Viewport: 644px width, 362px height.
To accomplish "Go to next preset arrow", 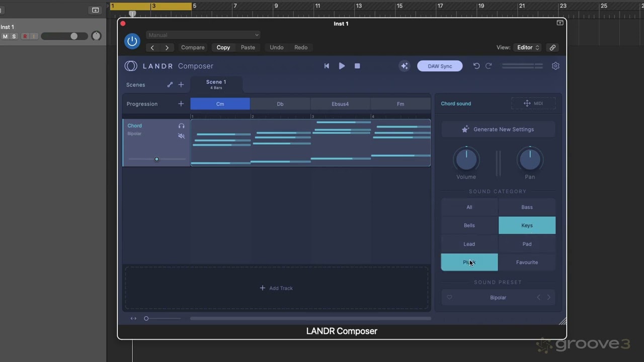I will (167, 48).
